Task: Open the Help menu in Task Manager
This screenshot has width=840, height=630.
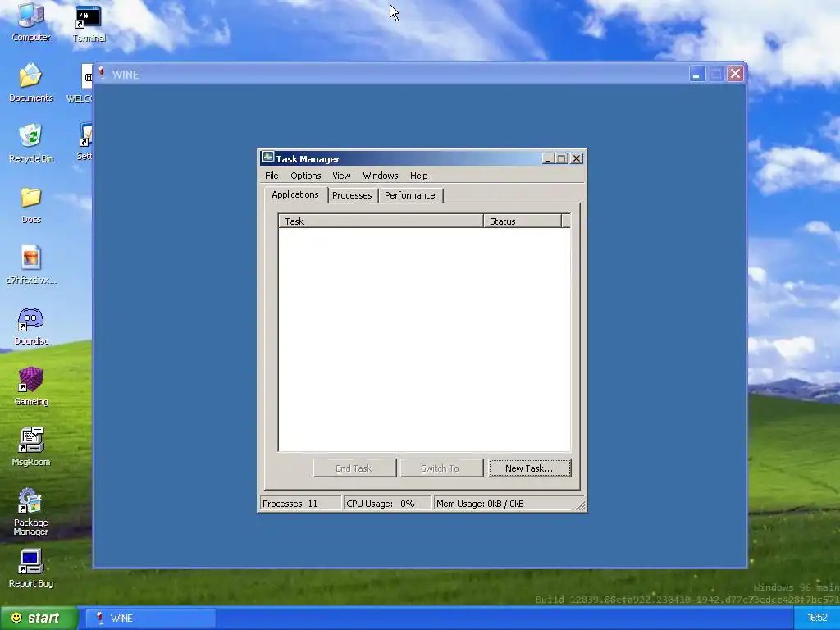Action: point(418,176)
